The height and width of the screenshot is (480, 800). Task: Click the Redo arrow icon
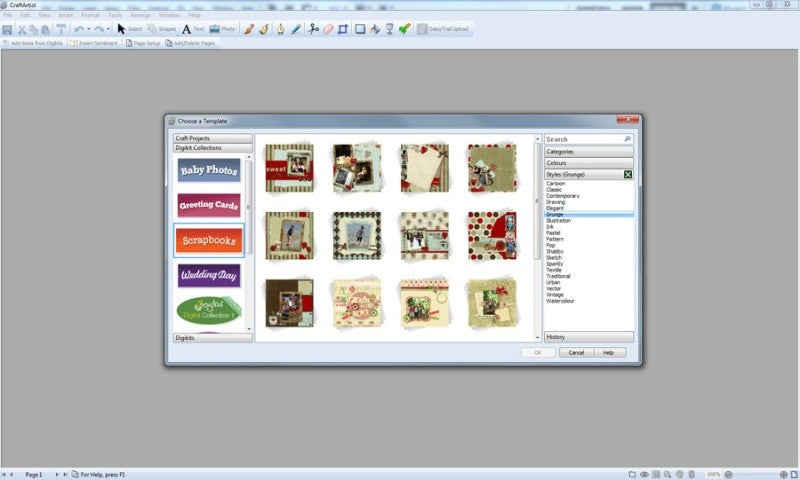tap(99, 30)
